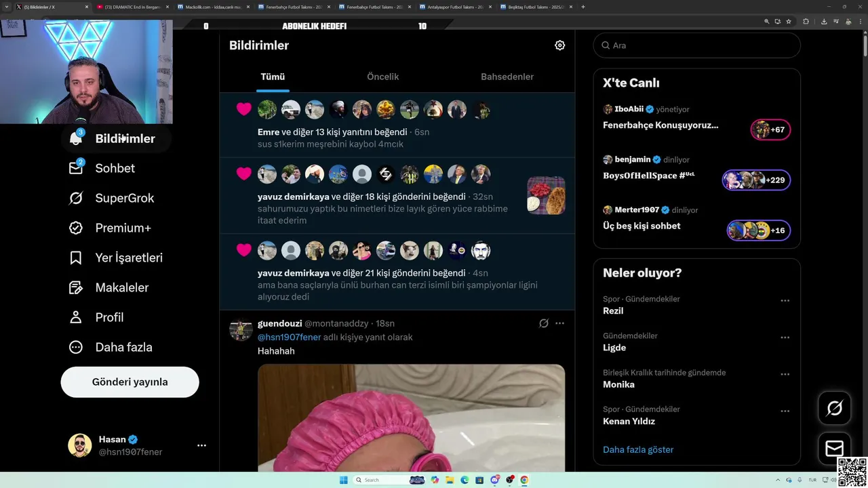Screen dimensions: 868x488
Task: Go to Profil in the sidebar
Action: (x=96, y=317)
